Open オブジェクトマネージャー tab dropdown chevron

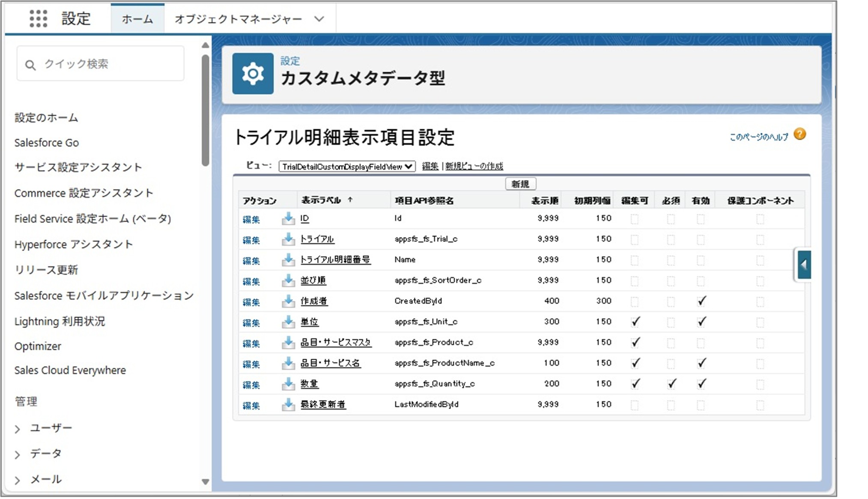tap(319, 19)
